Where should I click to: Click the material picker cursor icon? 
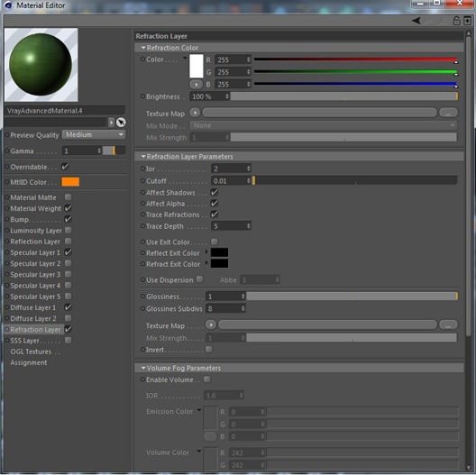(x=121, y=123)
